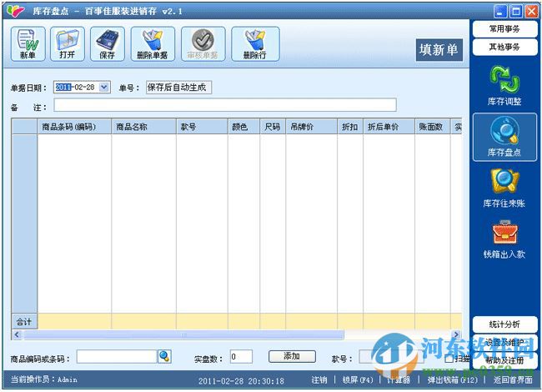
Task: Close the 库存盘点 window
Action: tap(532, 12)
